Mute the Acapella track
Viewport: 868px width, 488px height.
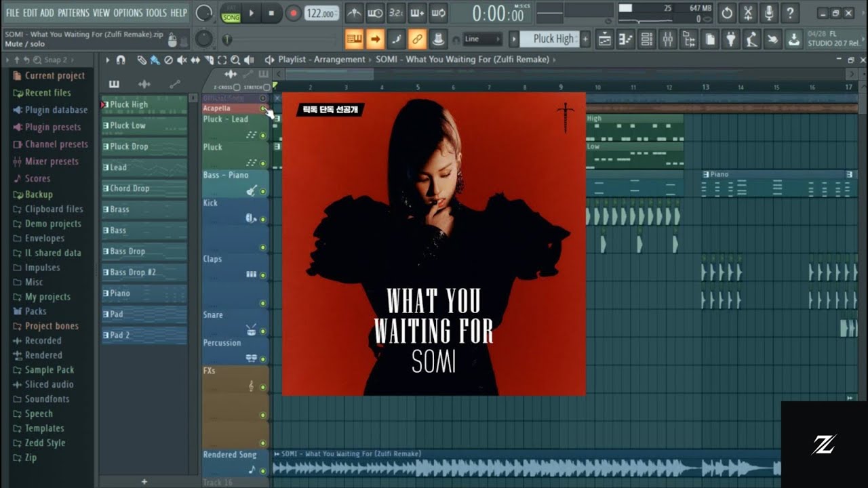pyautogui.click(x=263, y=108)
